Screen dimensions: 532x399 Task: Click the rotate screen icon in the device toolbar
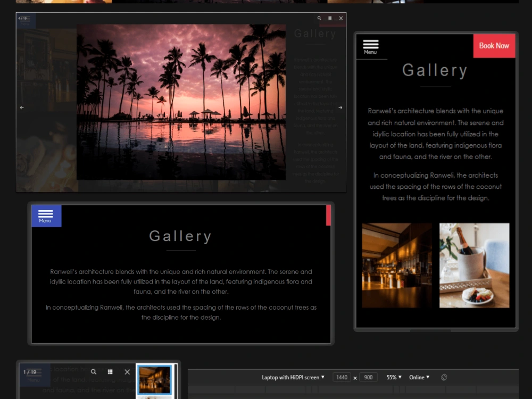click(444, 377)
